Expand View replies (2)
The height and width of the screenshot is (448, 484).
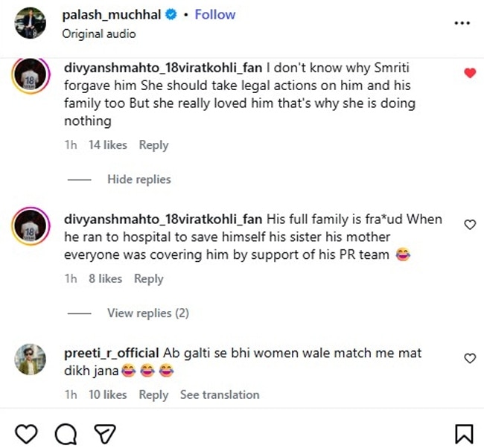coord(147,313)
